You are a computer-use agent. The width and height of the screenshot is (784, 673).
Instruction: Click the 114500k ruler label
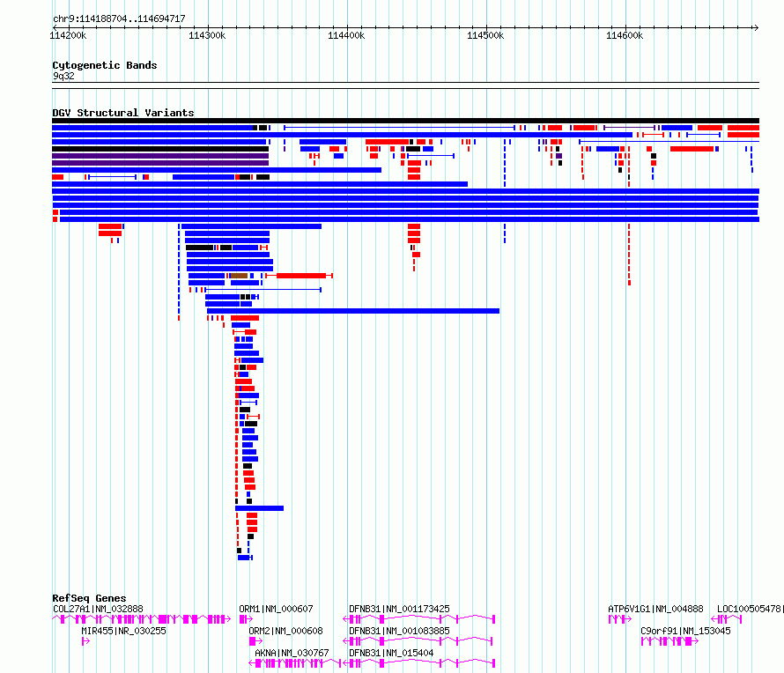coord(485,35)
